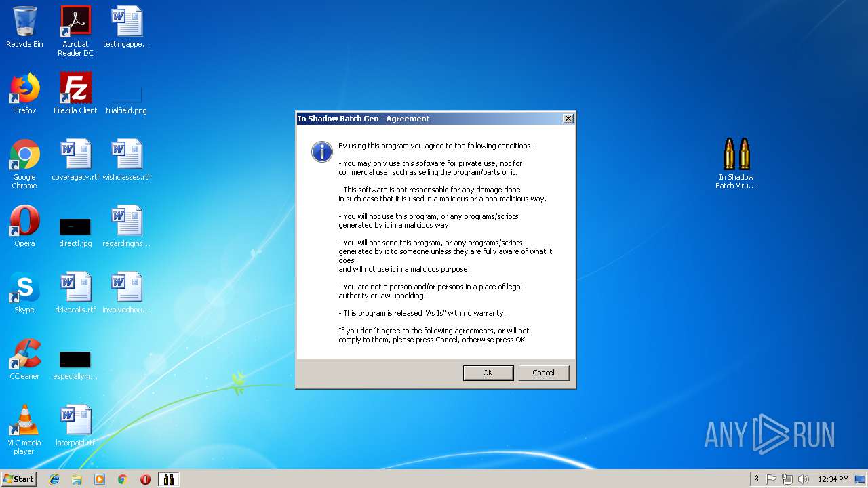
Task: Select involvedhou... document icon
Action: click(x=126, y=293)
